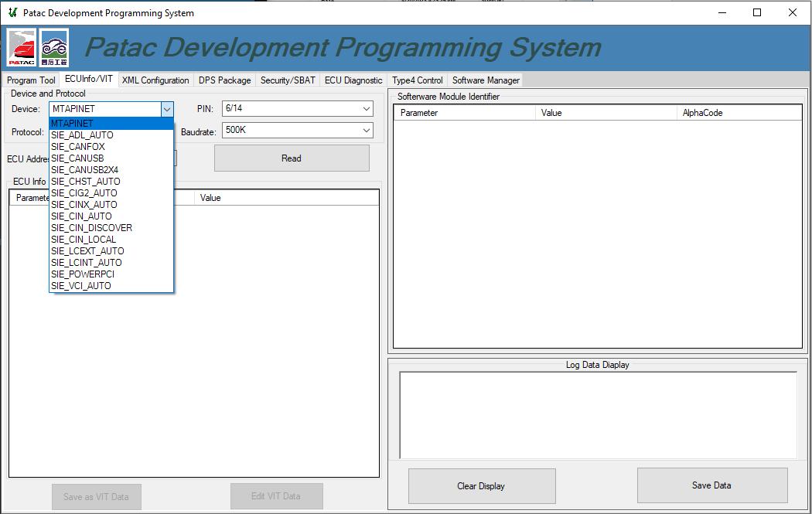Image resolution: width=812 pixels, height=514 pixels.
Task: Click the blue engineering logo icon
Action: (x=52, y=48)
